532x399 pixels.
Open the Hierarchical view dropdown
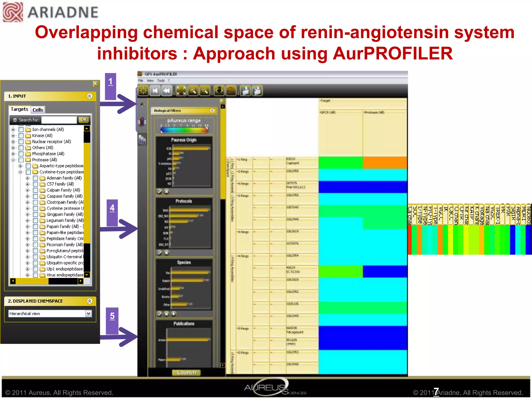tap(88, 314)
